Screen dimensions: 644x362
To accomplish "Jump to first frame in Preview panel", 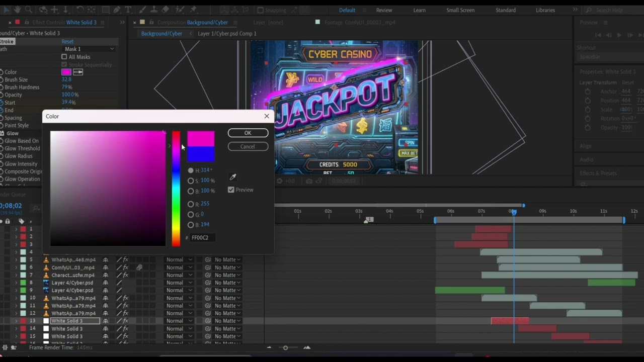I will tap(598, 35).
